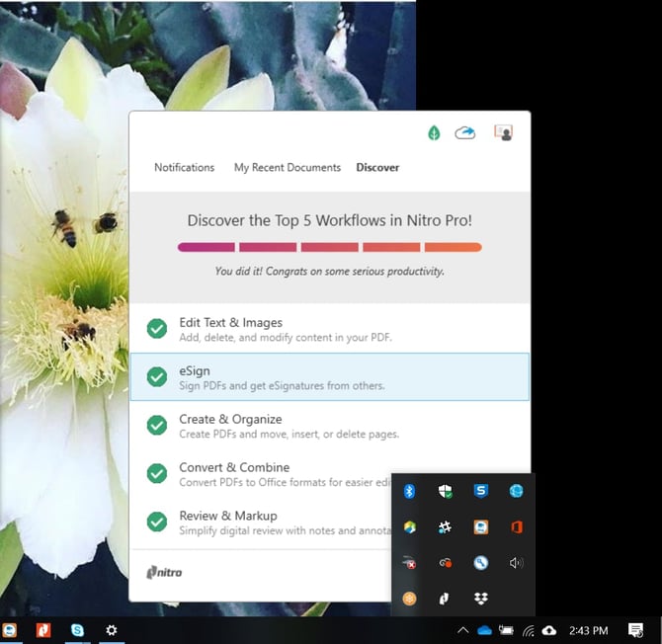This screenshot has width=662, height=644.
Task: Click the Bluetooth icon in tray overflow
Action: point(409,491)
